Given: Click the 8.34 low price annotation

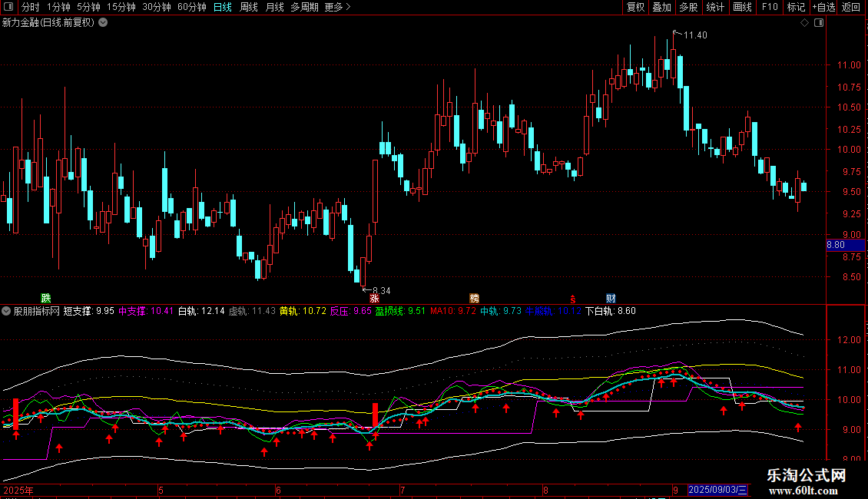Looking at the screenshot, I should tap(382, 290).
